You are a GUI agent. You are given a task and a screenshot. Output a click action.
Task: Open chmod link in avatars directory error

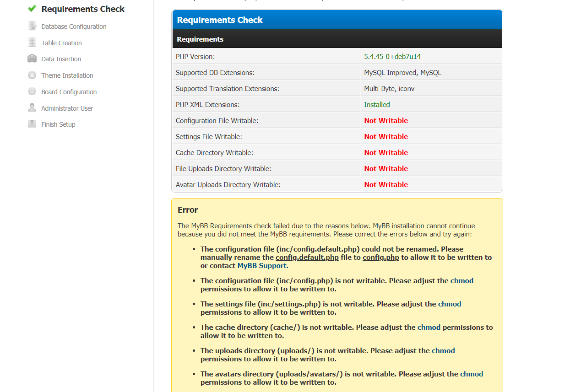coord(471,374)
